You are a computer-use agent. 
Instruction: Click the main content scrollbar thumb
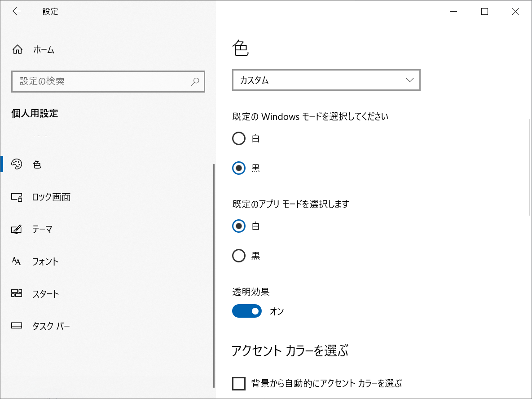[530, 168]
